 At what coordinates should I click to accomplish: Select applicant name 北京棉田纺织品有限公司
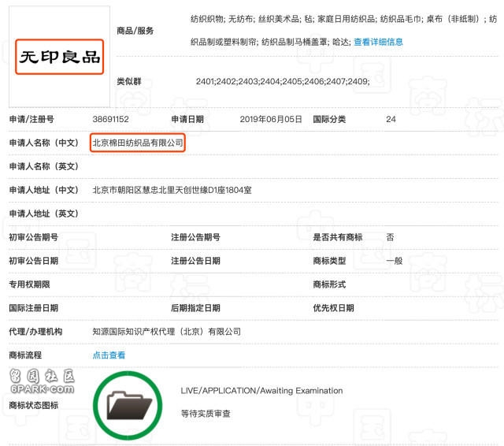coord(138,143)
